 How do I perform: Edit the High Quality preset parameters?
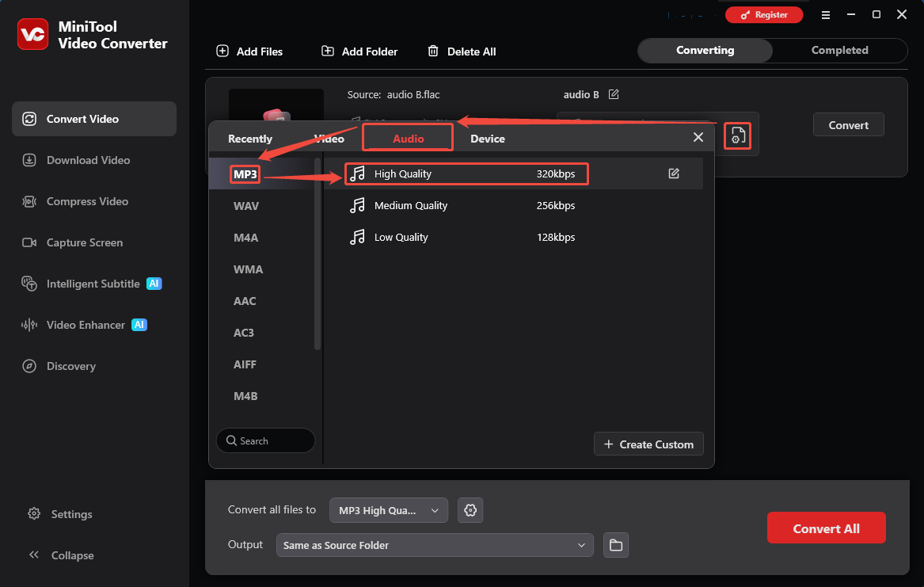(x=674, y=173)
